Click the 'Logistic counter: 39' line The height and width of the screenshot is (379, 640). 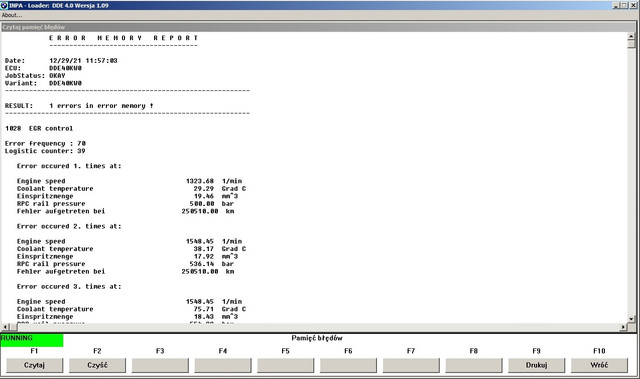point(45,151)
